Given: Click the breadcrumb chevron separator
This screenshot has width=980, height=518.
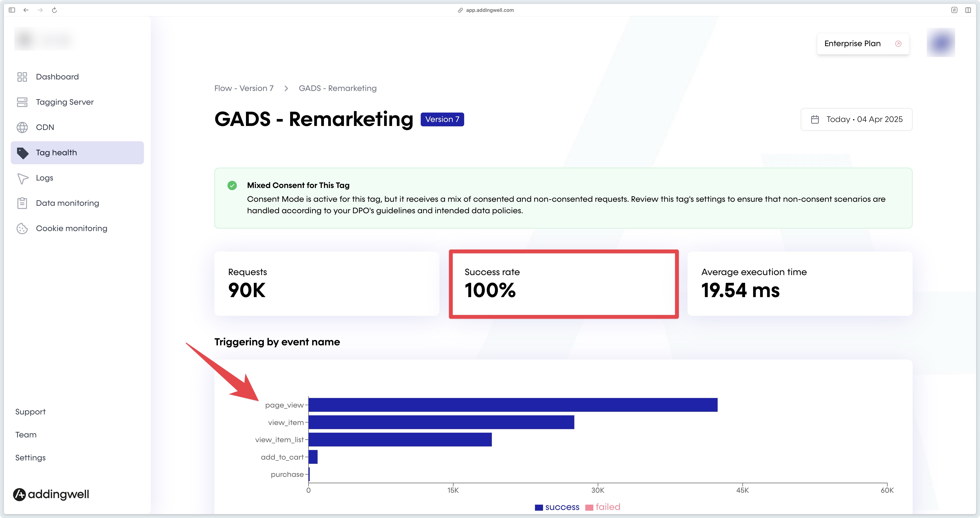Looking at the screenshot, I should 286,89.
